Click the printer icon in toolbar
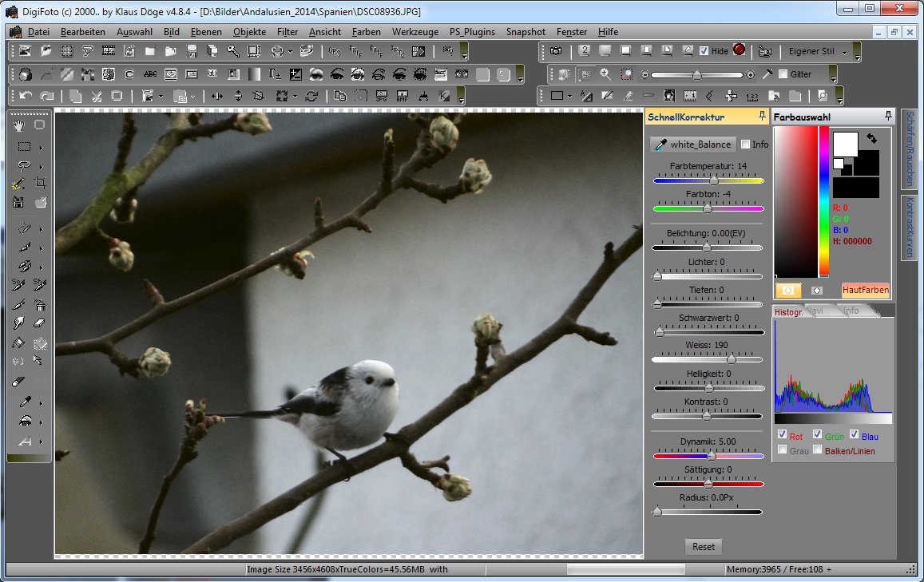 click(276, 51)
